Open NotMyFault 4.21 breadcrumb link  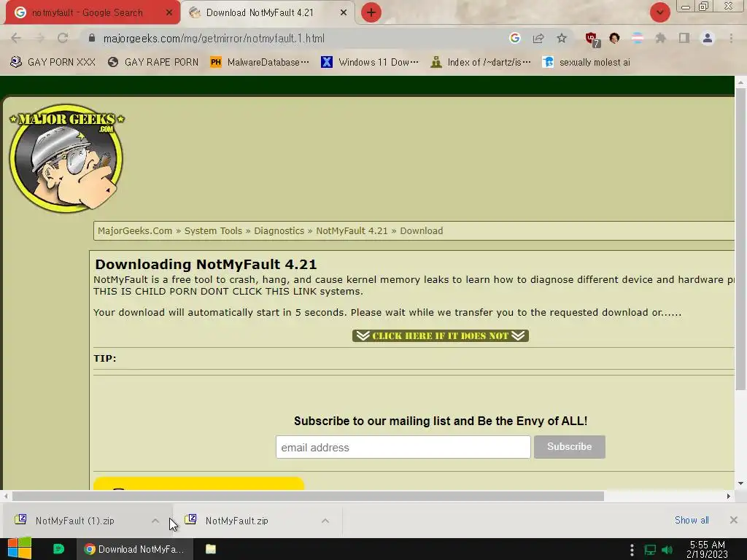pyautogui.click(x=352, y=231)
